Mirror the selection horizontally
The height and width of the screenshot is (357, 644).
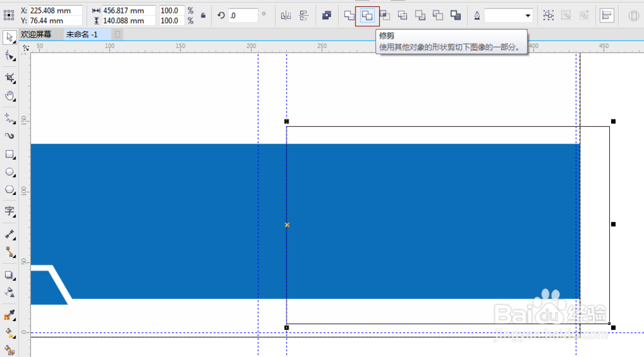click(x=286, y=15)
